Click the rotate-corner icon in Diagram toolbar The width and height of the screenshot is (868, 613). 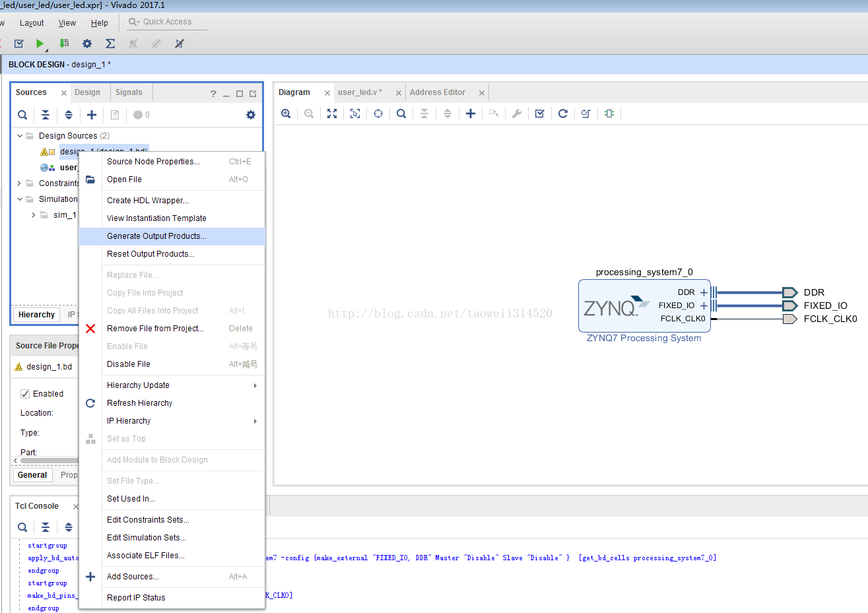(x=586, y=113)
